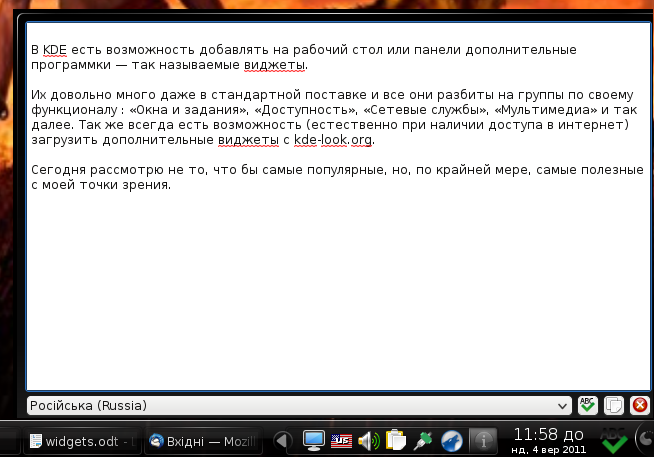Click the text «Мультимедиа»
The height and width of the screenshot is (457, 654).
(546, 110)
